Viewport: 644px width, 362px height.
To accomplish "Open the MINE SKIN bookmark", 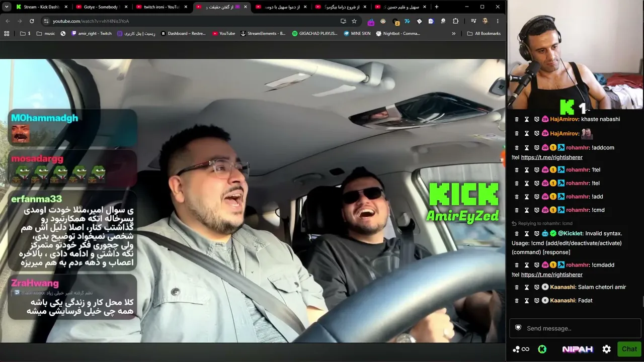I will tap(357, 34).
